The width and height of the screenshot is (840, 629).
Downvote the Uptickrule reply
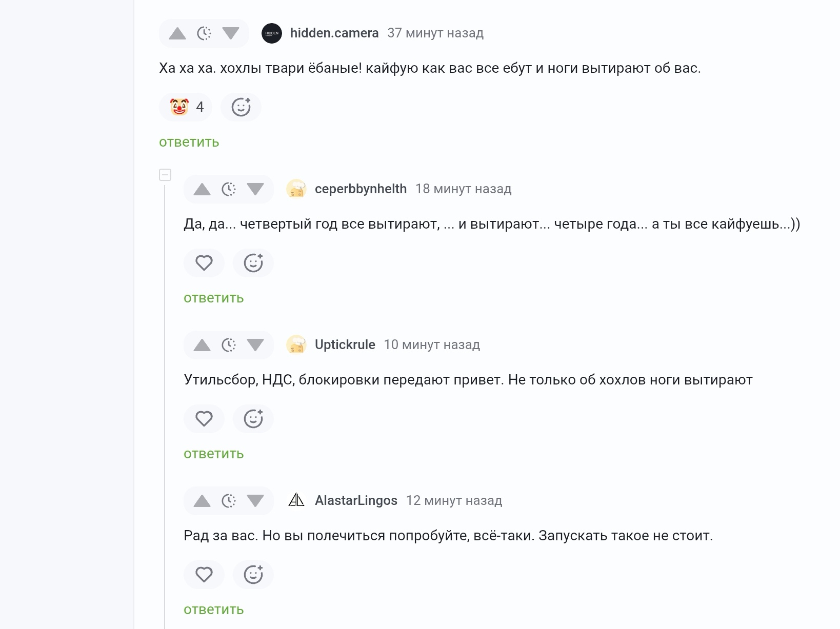255,346
